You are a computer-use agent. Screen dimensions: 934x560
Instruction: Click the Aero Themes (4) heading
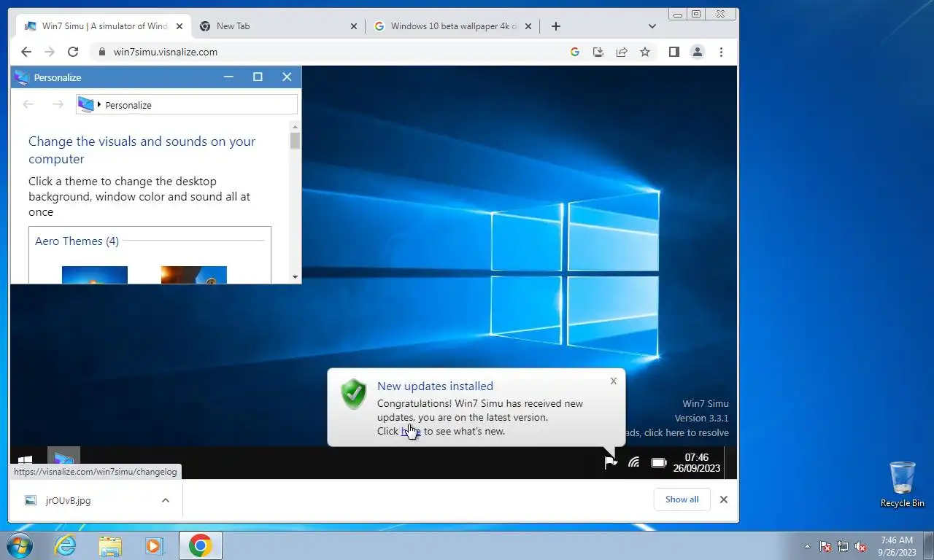[77, 241]
